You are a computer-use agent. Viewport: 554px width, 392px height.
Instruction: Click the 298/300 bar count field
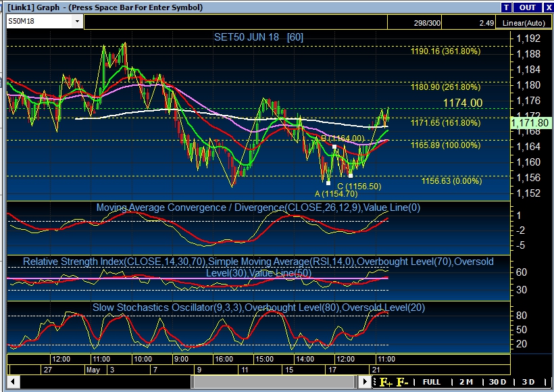[415, 22]
